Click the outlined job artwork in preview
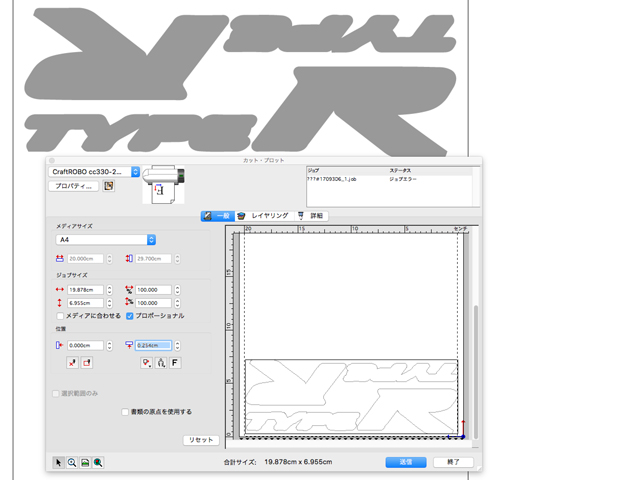This screenshot has width=640, height=480. point(351,397)
